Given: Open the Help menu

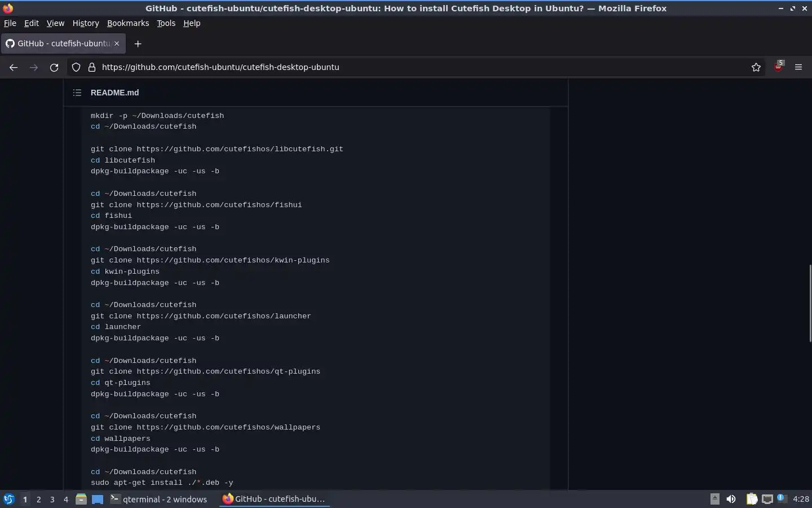Looking at the screenshot, I should click(192, 23).
